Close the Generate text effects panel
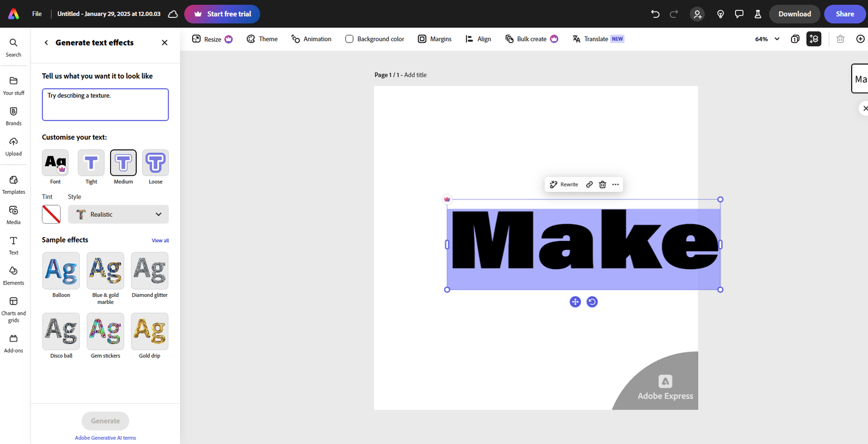Image resolution: width=868 pixels, height=444 pixels. pyautogui.click(x=164, y=42)
